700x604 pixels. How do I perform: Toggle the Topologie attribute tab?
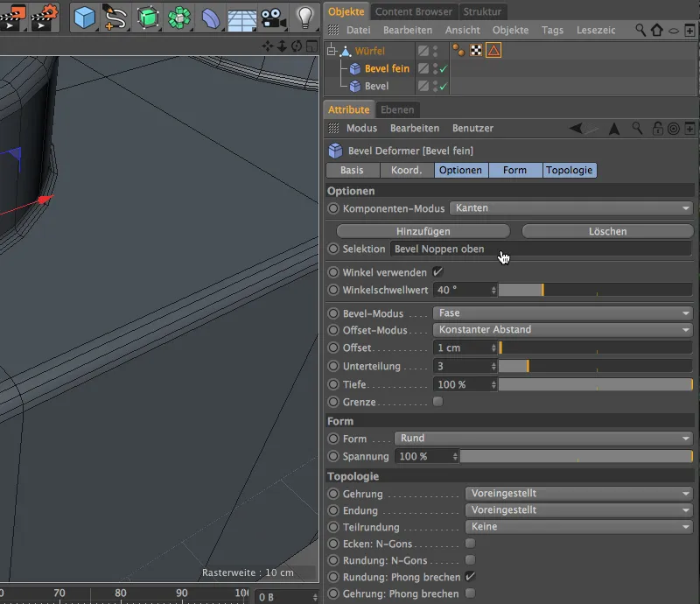[x=570, y=170]
